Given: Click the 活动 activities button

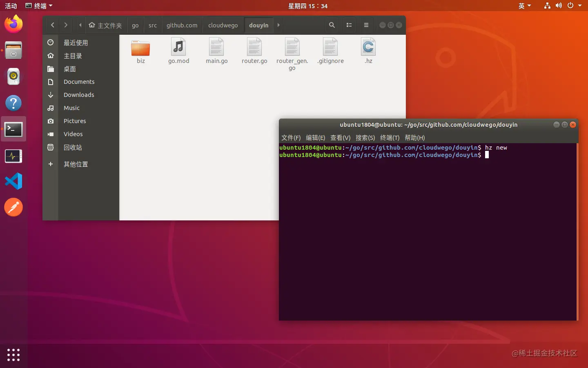Looking at the screenshot, I should tap(11, 6).
